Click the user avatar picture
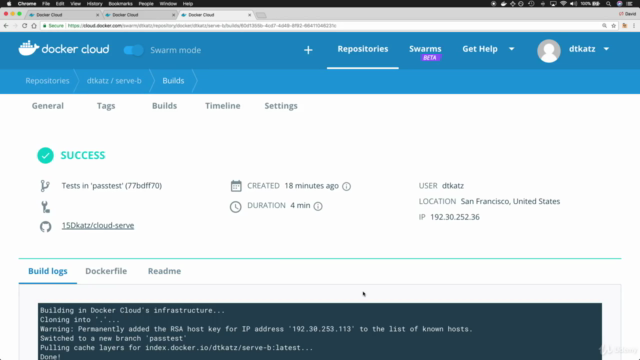Screen dimensions: 640x360 click(x=549, y=51)
